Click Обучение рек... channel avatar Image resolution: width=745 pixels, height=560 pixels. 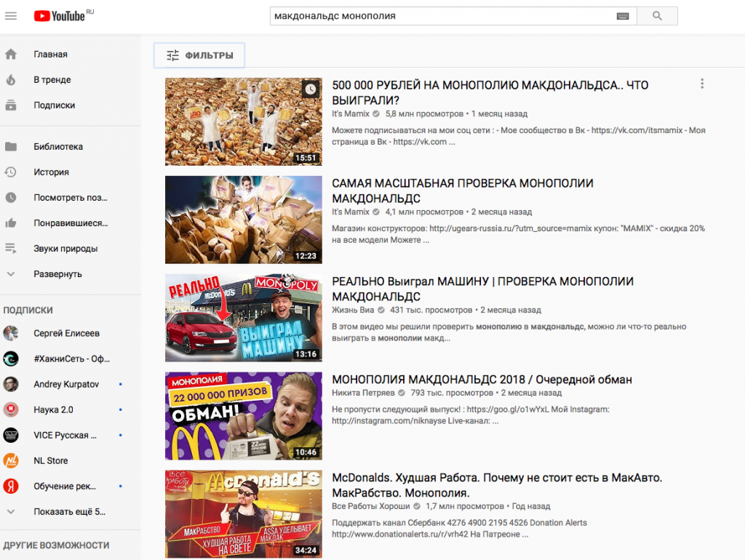tap(11, 486)
